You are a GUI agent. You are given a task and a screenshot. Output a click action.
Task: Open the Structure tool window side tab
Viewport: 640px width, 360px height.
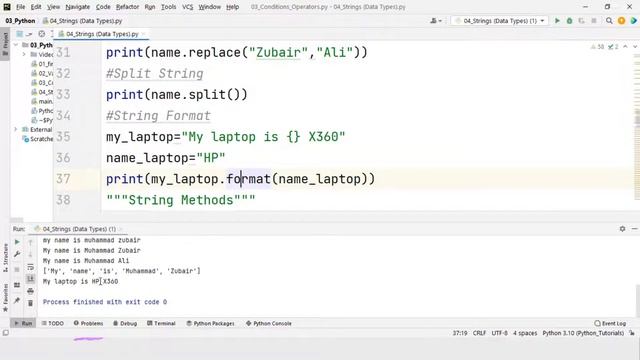coord(5,258)
